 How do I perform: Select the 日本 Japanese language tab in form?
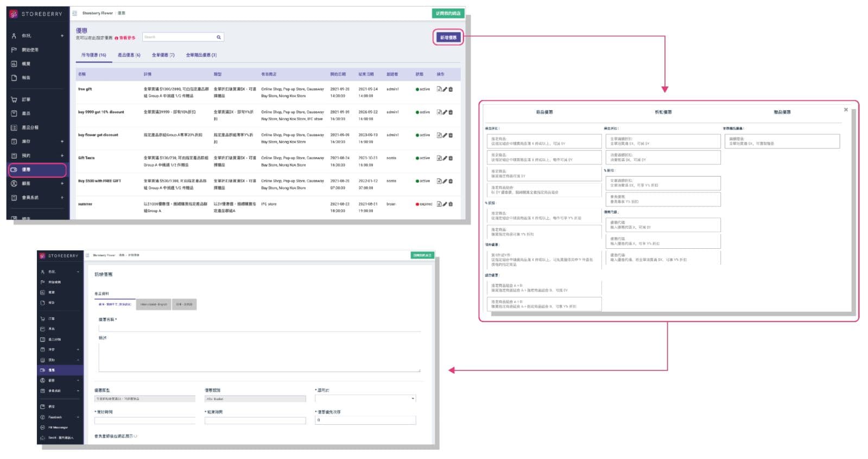(x=184, y=304)
